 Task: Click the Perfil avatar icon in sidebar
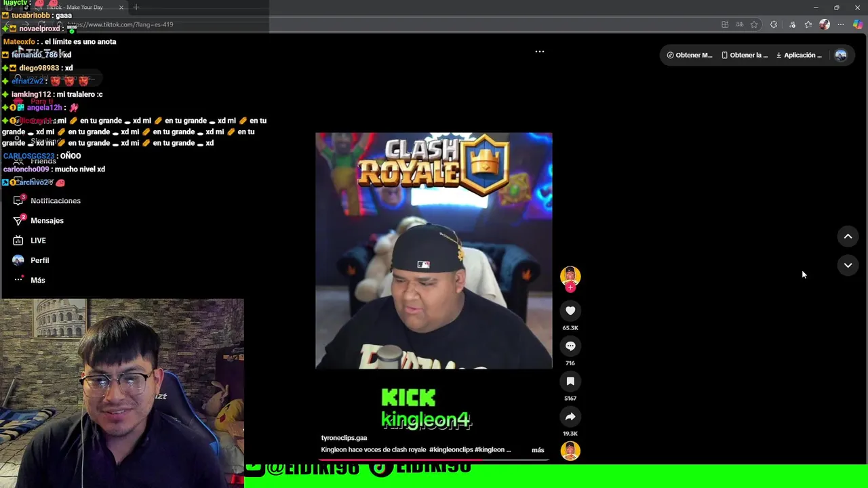[18, 260]
